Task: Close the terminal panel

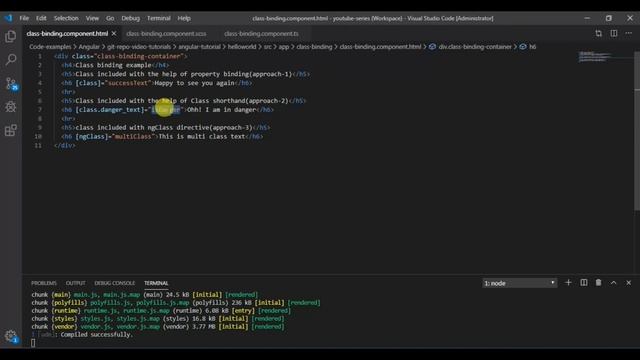Action: click(x=629, y=282)
